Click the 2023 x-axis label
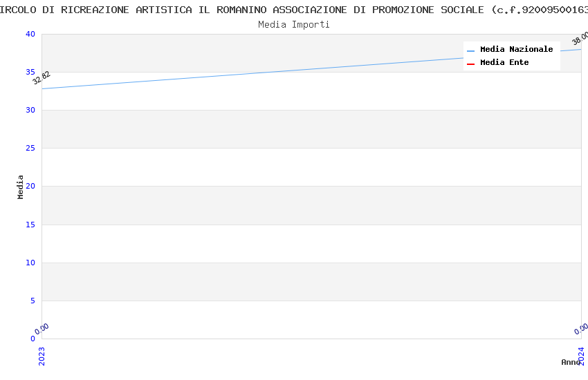588x380 pixels. pyautogui.click(x=42, y=356)
